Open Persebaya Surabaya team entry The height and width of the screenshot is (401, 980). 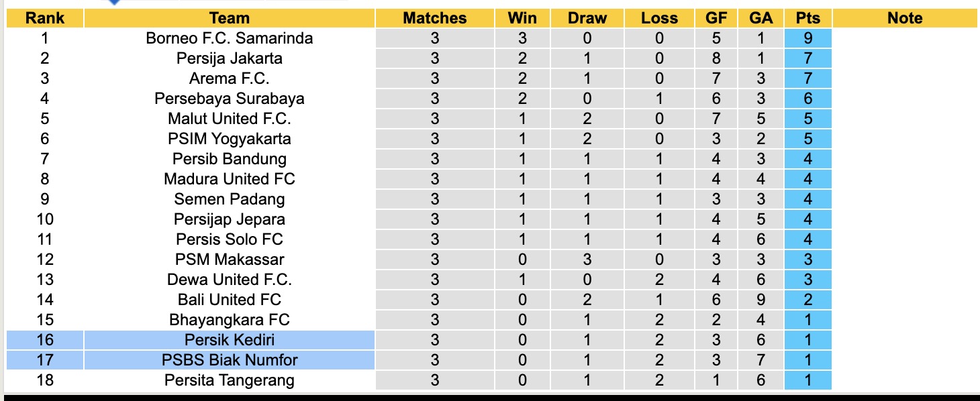(229, 99)
